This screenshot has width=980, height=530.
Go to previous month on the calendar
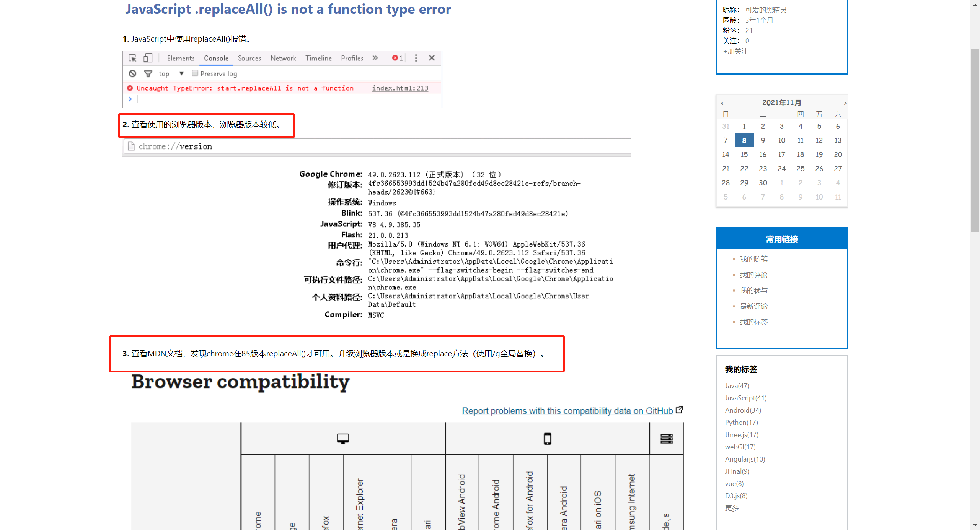(722, 103)
